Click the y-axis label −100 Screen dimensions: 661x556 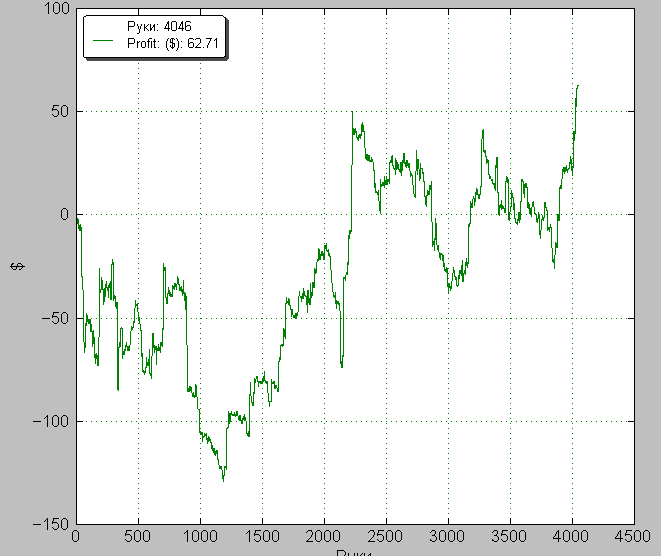pyautogui.click(x=51, y=421)
